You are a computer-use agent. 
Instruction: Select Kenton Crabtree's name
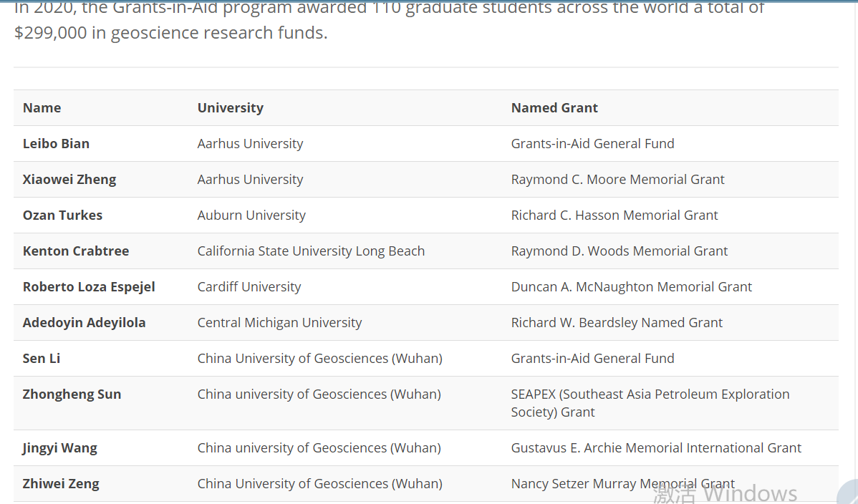(x=76, y=251)
